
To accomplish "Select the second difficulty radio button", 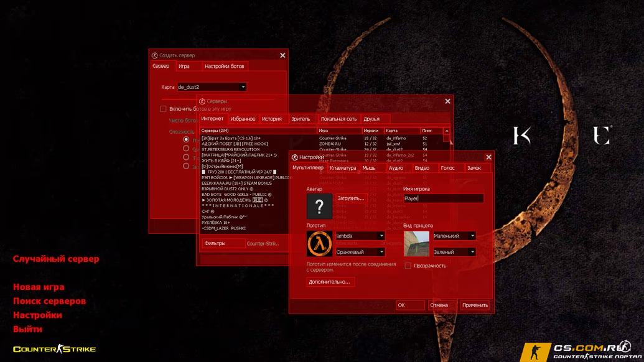I will [186, 149].
